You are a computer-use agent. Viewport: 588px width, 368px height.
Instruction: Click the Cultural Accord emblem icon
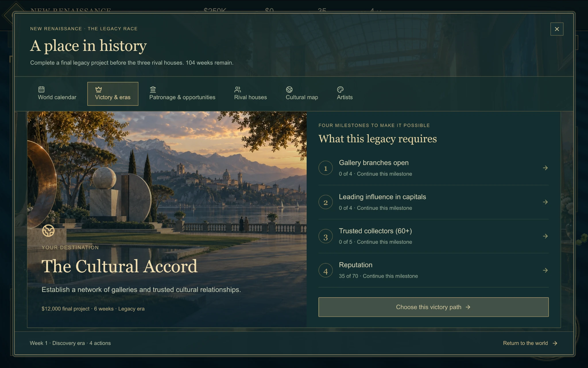click(48, 231)
